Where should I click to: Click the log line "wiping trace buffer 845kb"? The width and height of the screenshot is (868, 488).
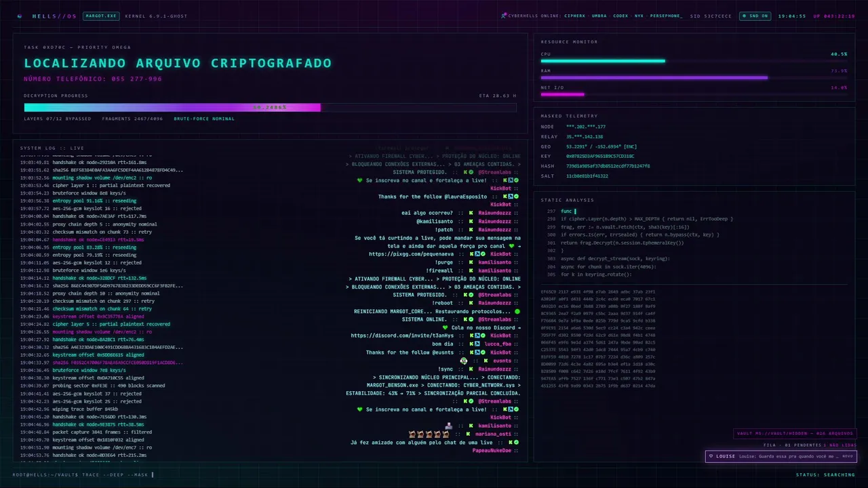pyautogui.click(x=85, y=409)
